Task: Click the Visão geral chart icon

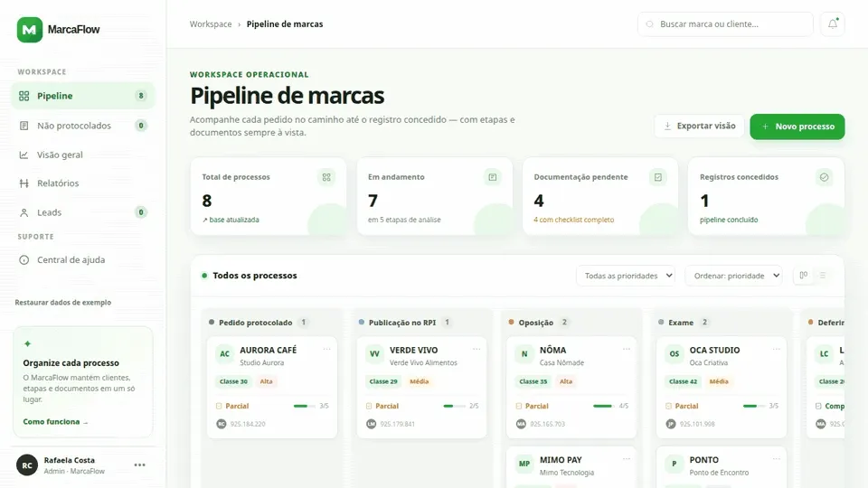Action: tap(24, 155)
